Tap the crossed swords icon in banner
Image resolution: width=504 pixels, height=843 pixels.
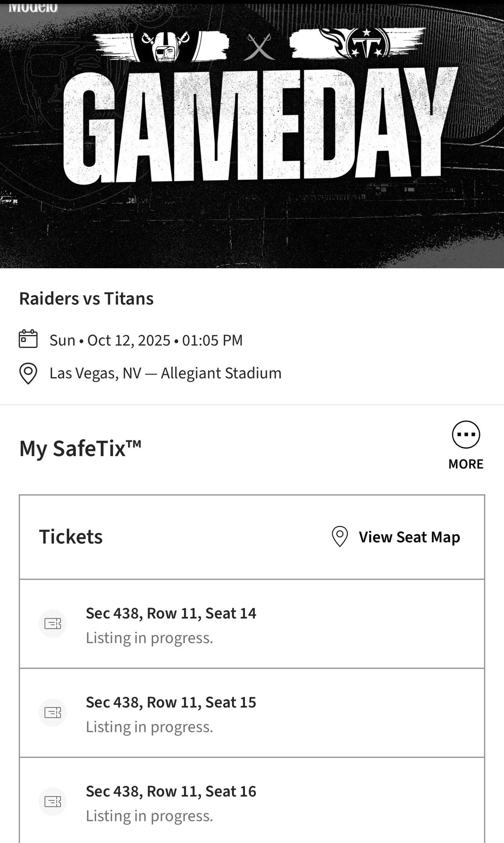click(259, 46)
